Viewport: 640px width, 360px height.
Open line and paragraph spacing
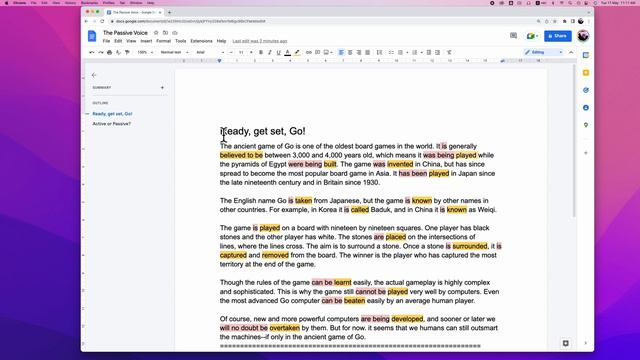380,53
